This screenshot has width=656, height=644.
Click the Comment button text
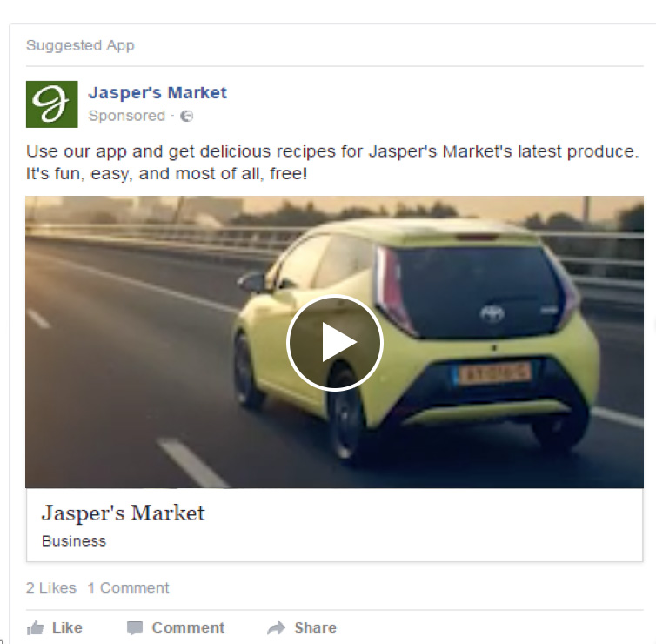coord(188,627)
